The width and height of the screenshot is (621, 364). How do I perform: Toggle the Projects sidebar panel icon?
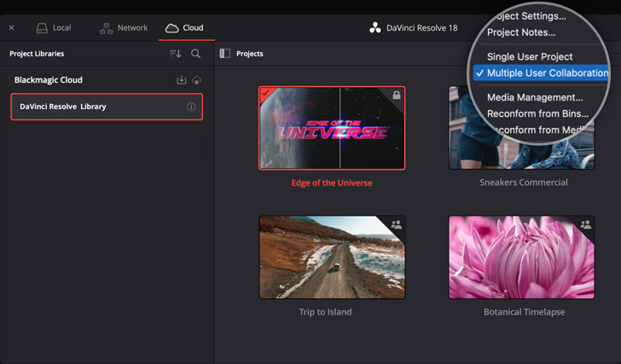(225, 54)
